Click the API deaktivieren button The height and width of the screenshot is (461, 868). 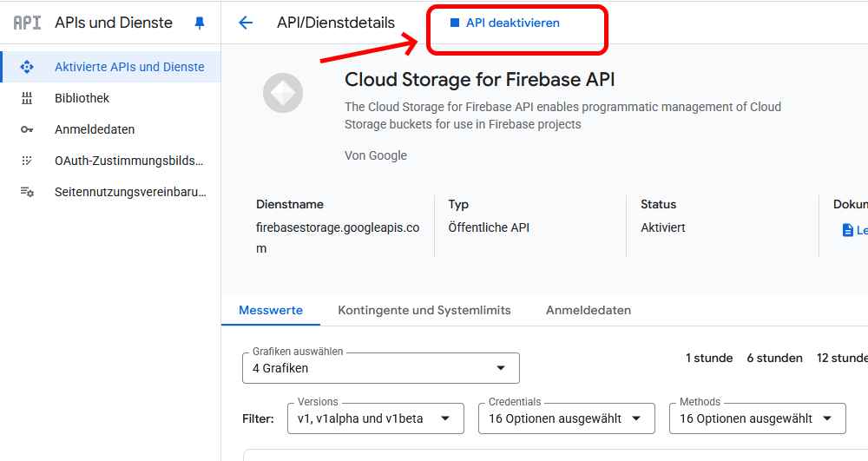pyautogui.click(x=505, y=23)
